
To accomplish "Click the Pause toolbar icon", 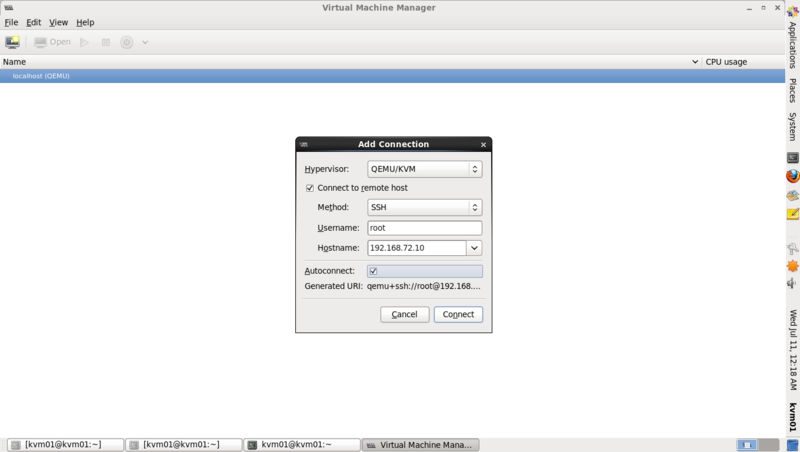I will [x=106, y=42].
